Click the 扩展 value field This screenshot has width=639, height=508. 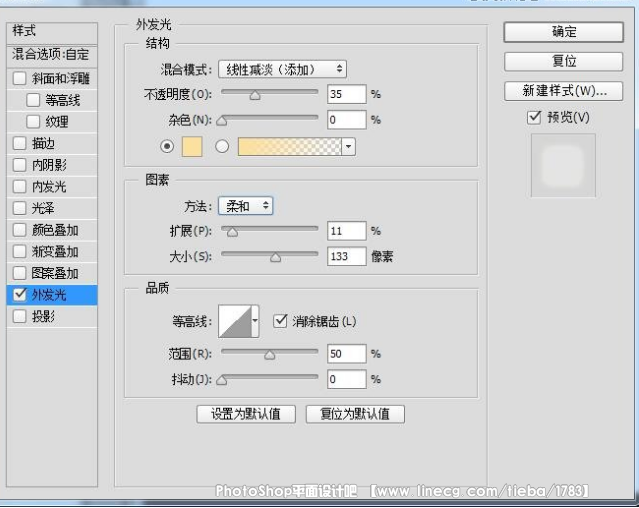pyautogui.click(x=346, y=231)
